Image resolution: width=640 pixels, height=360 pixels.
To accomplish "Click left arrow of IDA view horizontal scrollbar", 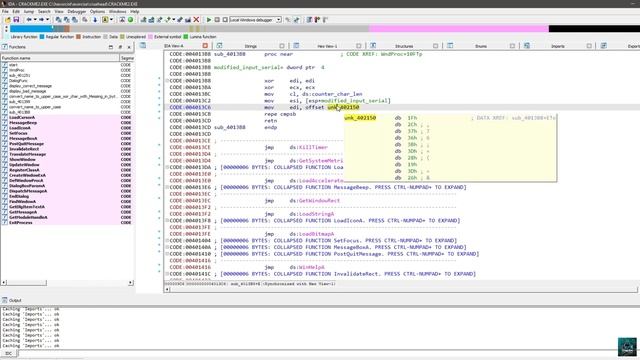I will (x=167, y=289).
